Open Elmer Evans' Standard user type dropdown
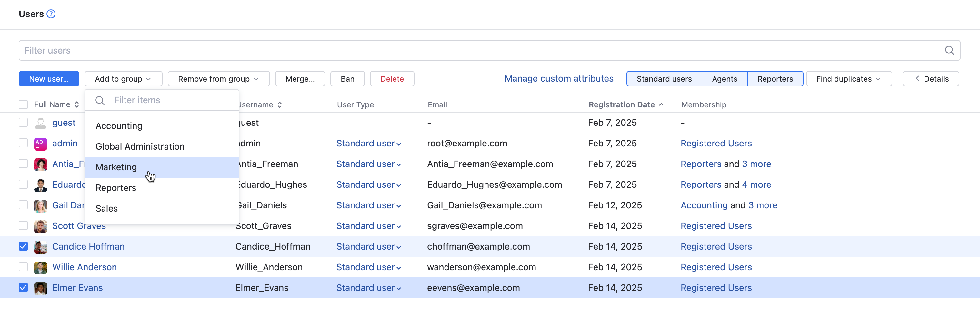 pos(368,288)
